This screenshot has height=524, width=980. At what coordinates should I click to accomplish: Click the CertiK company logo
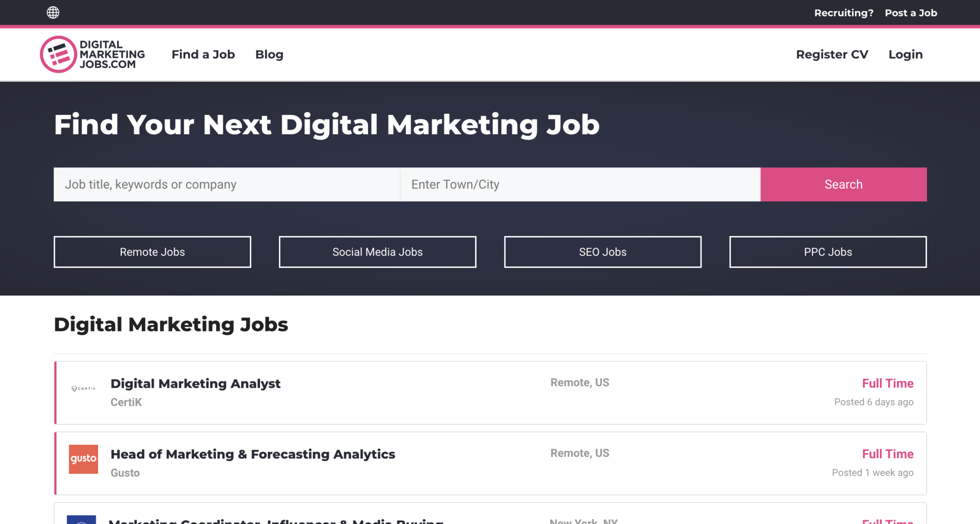[x=83, y=389]
